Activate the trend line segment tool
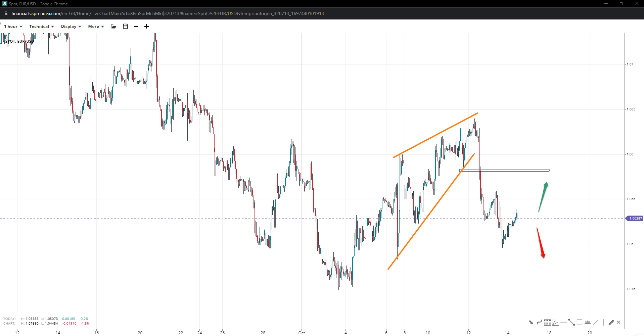 571,322
